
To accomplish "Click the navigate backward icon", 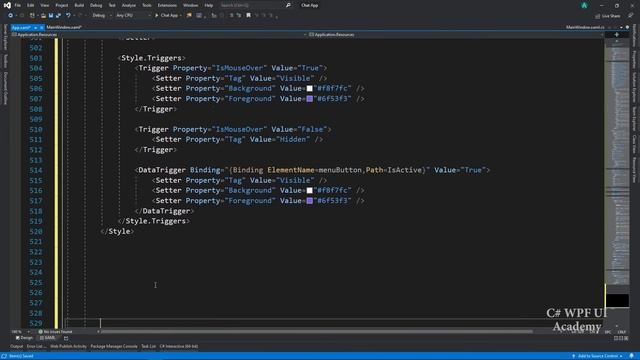I will click(10, 16).
